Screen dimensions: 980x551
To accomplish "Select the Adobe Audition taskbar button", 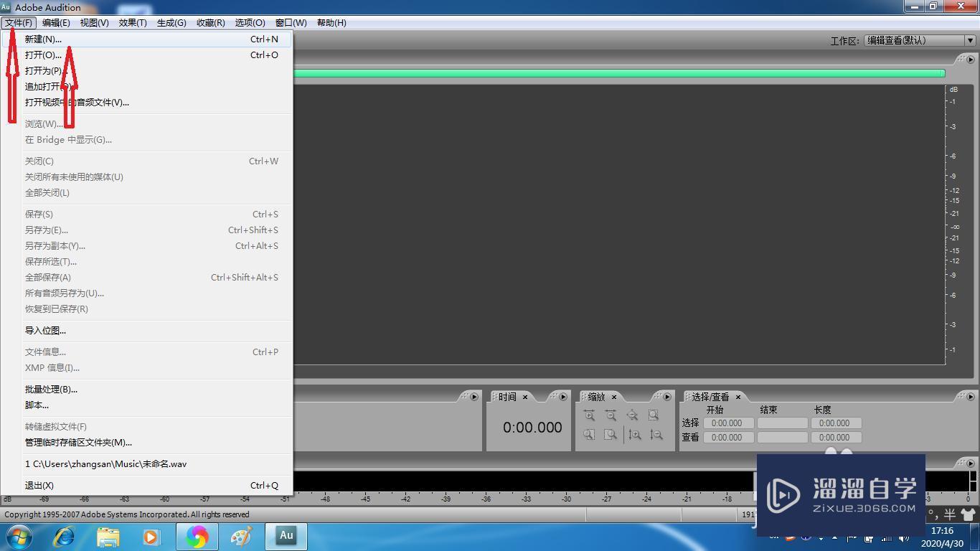I will (x=286, y=536).
